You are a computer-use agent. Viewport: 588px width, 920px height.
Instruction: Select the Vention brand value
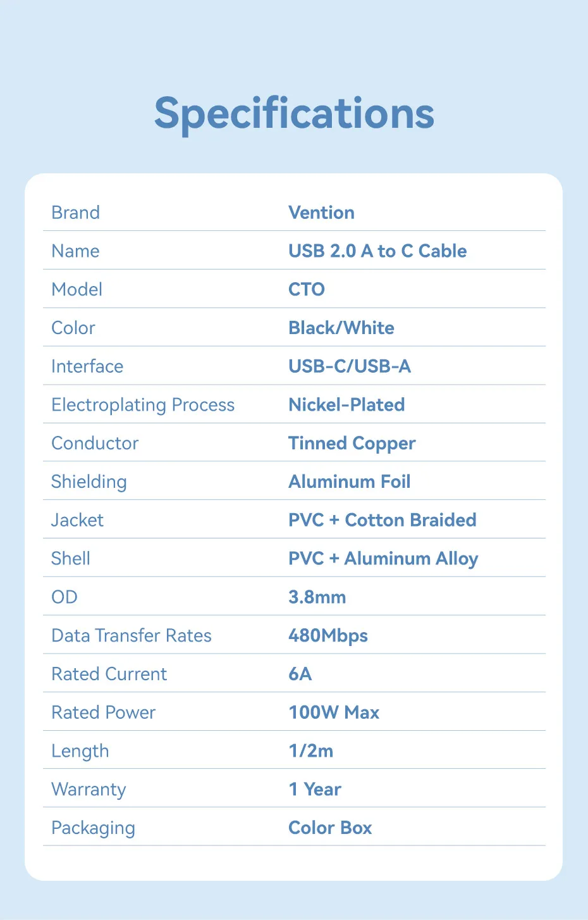point(321,213)
